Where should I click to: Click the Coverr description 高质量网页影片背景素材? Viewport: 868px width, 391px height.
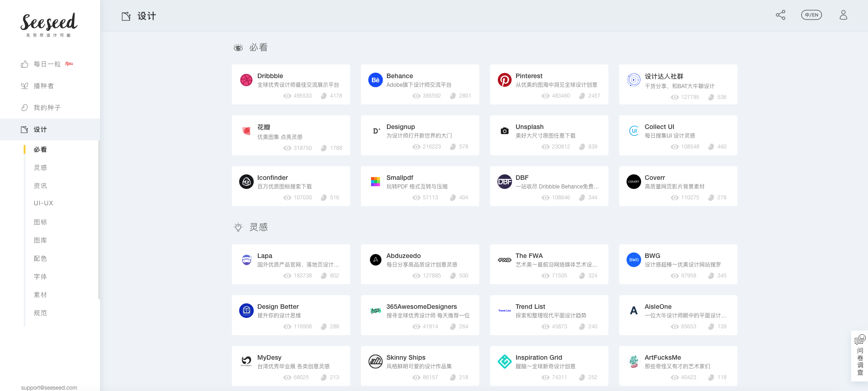point(675,187)
